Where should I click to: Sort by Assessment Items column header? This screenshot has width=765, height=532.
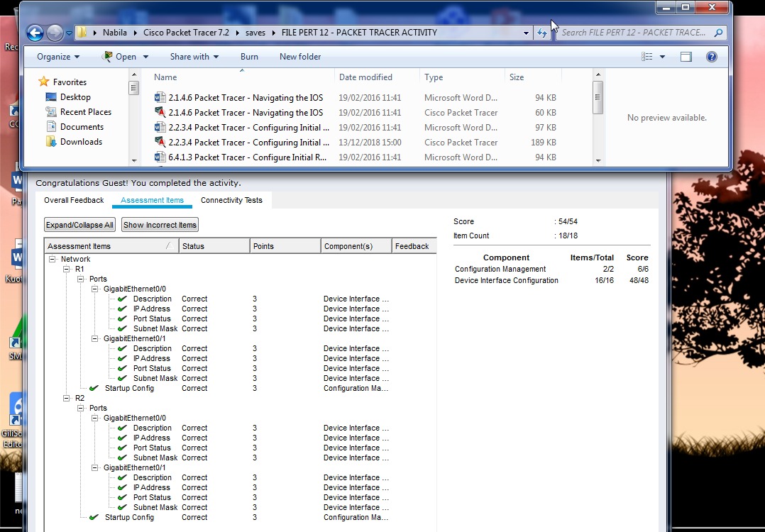(111, 246)
